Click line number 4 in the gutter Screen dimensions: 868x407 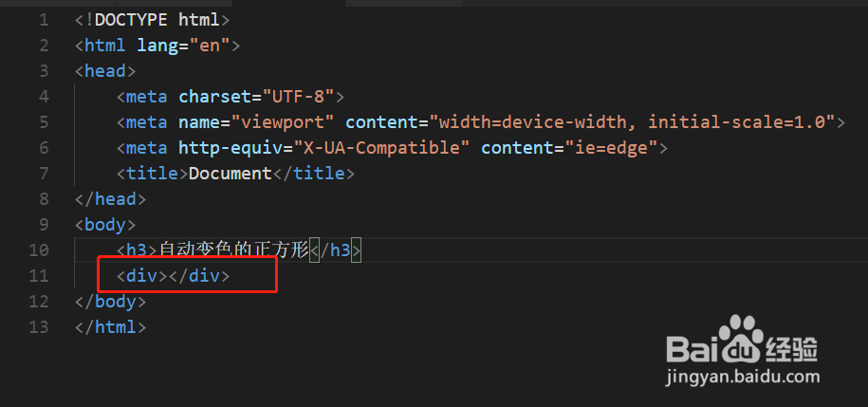pos(44,97)
